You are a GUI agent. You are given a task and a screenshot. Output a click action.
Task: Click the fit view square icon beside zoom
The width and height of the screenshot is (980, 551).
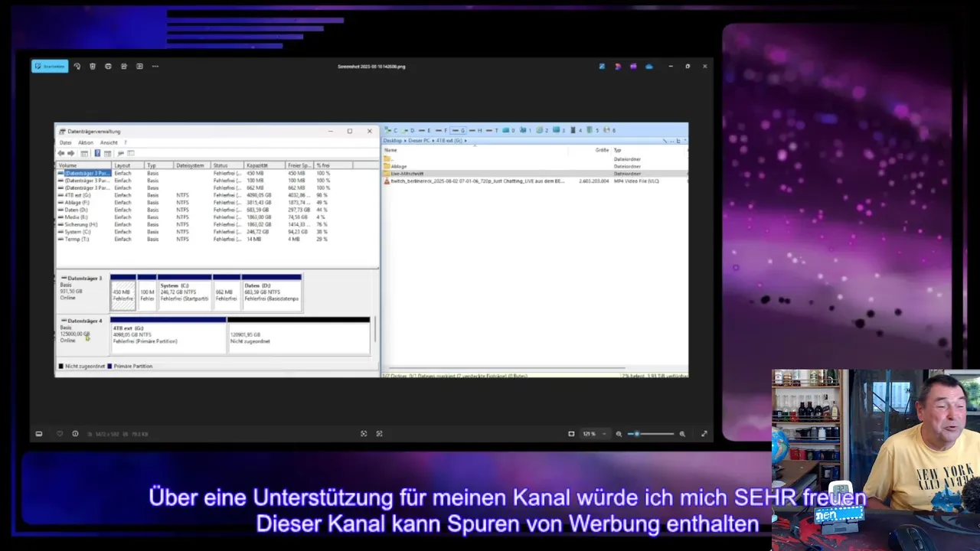click(x=571, y=434)
